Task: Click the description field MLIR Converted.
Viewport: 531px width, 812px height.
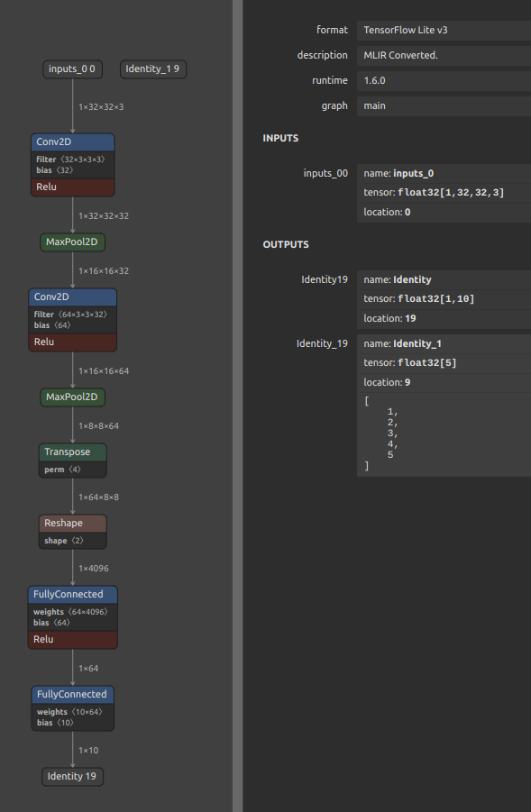Action: click(444, 55)
